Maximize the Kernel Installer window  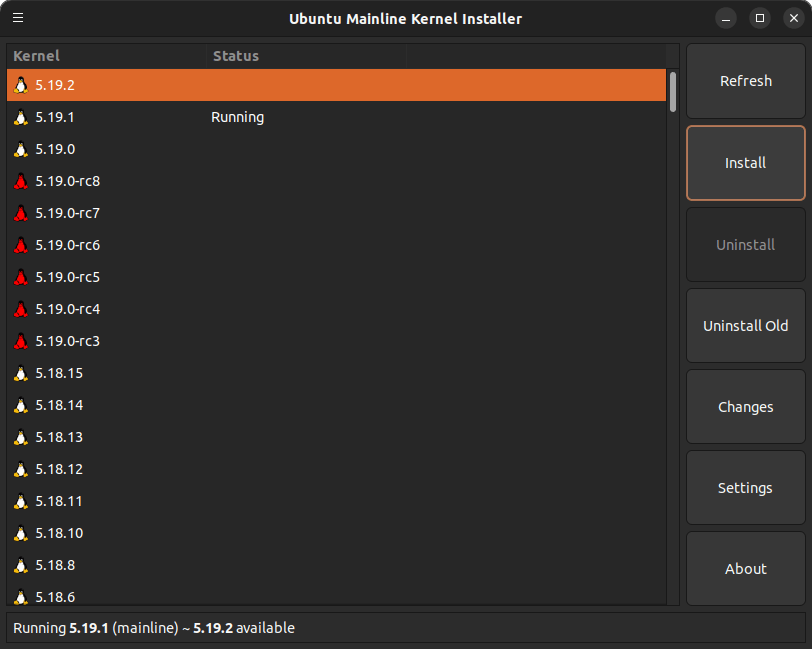tap(760, 19)
